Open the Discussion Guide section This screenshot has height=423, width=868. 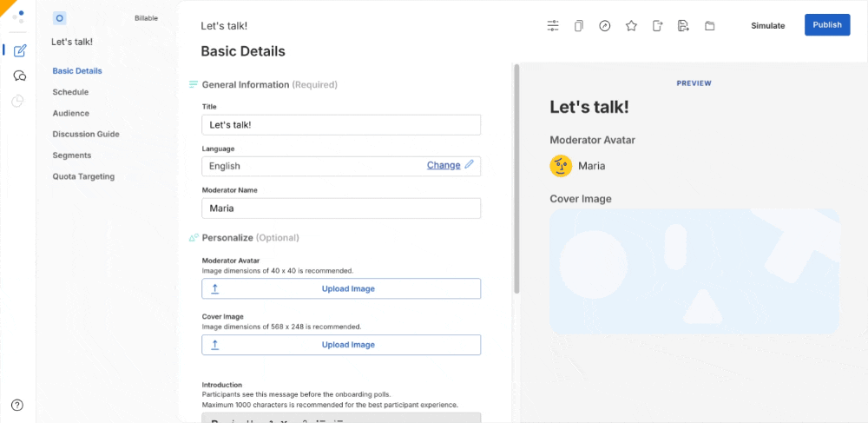[x=86, y=134]
